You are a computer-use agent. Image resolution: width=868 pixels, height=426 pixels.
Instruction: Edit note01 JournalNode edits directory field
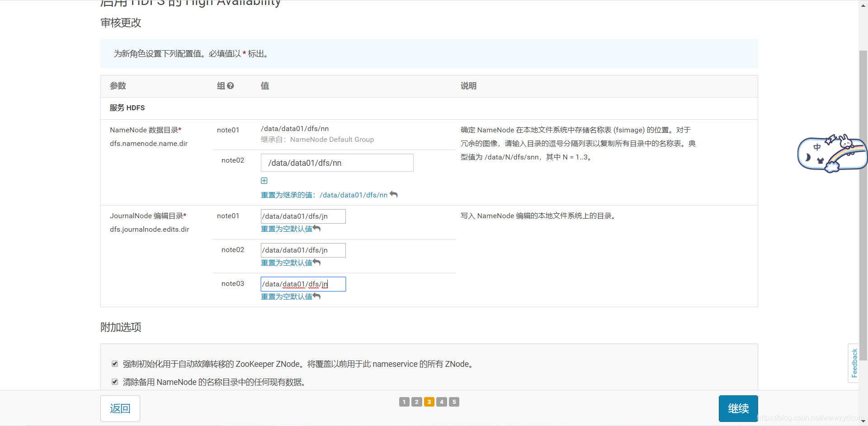(x=303, y=216)
